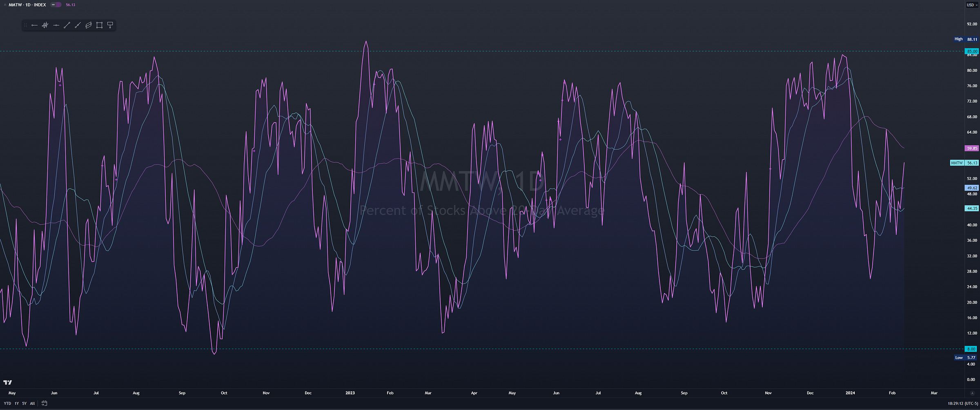This screenshot has width=980, height=410.
Task: Click the 44.35 moving average label
Action: coord(971,208)
